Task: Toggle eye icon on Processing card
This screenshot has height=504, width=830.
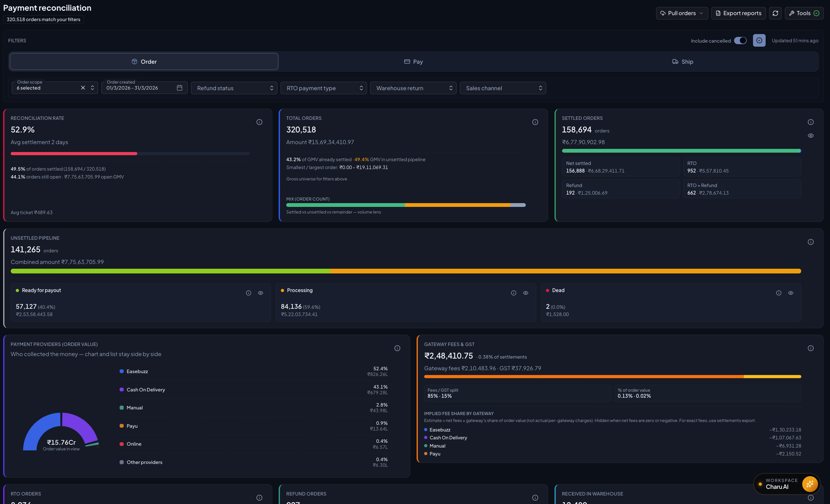Action: pos(525,293)
